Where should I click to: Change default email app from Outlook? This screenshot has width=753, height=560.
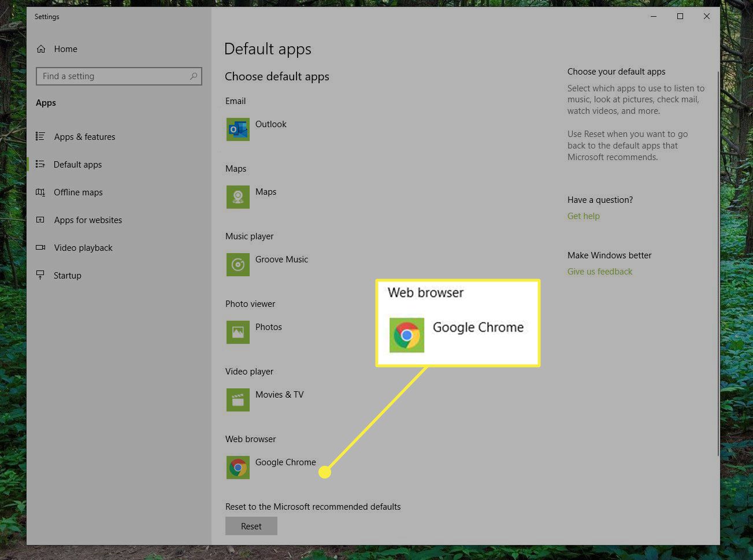pos(270,124)
